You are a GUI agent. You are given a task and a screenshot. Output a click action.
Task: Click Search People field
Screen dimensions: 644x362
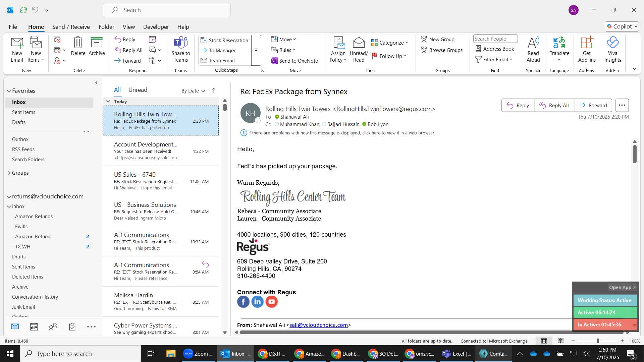click(495, 39)
